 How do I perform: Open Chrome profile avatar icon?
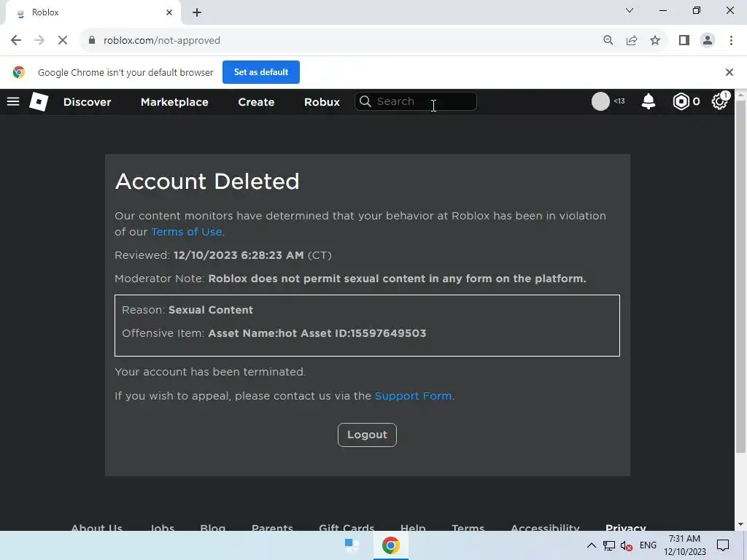[708, 41]
